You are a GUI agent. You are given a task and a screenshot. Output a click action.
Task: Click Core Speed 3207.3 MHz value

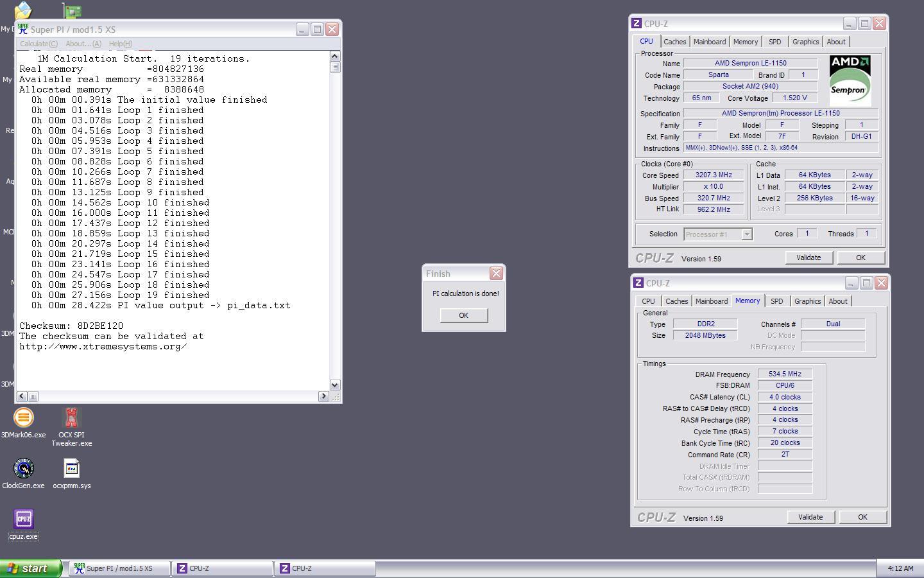[714, 175]
